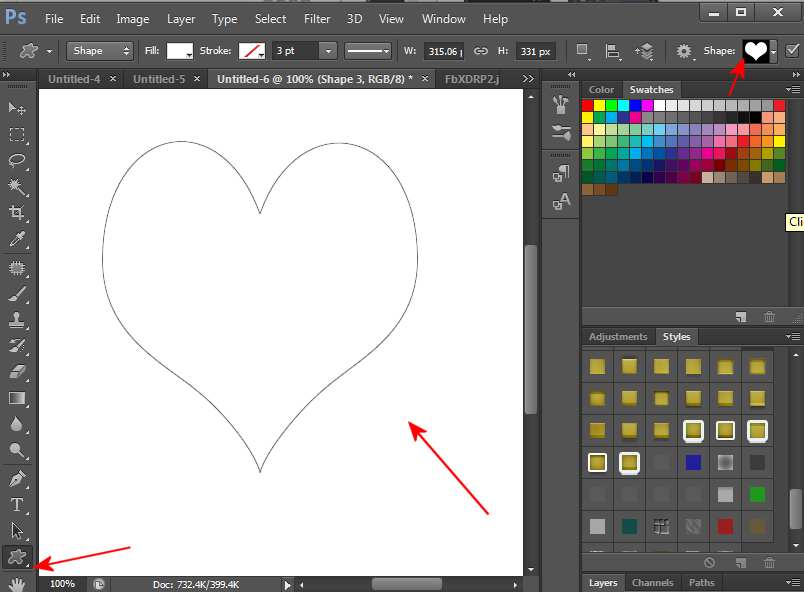Open the custom shape picker dropdown
Viewport: 804px width, 592px height.
tap(773, 52)
